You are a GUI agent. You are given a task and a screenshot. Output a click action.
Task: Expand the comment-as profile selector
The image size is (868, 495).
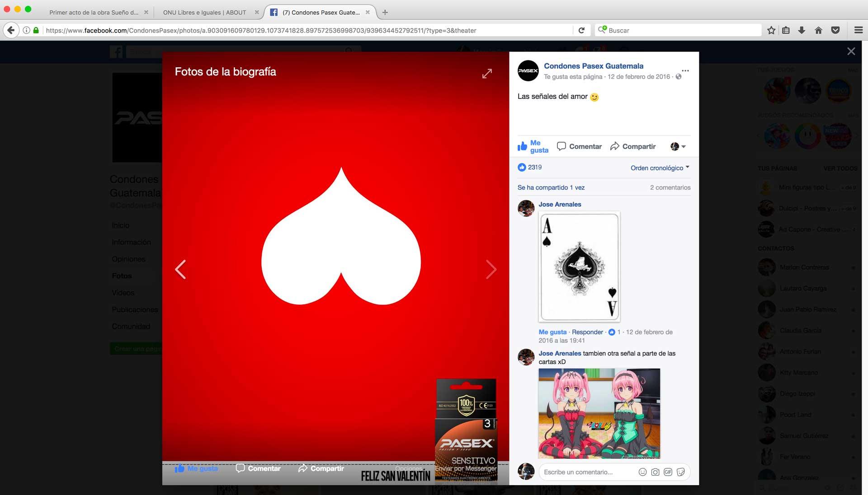678,146
